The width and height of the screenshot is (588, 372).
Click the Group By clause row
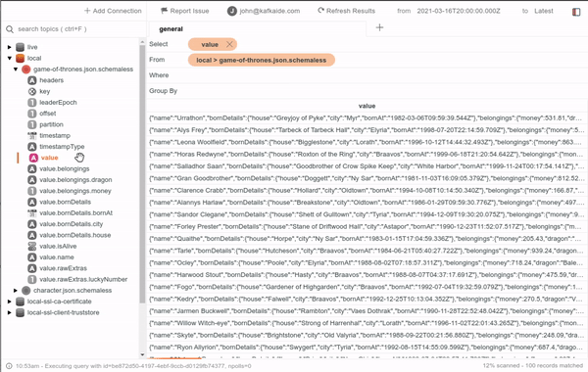tap(367, 91)
